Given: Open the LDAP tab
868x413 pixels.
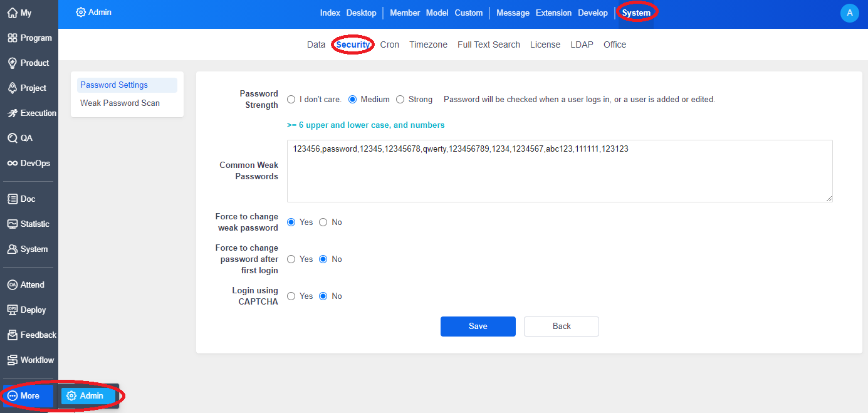Looking at the screenshot, I should click(582, 44).
